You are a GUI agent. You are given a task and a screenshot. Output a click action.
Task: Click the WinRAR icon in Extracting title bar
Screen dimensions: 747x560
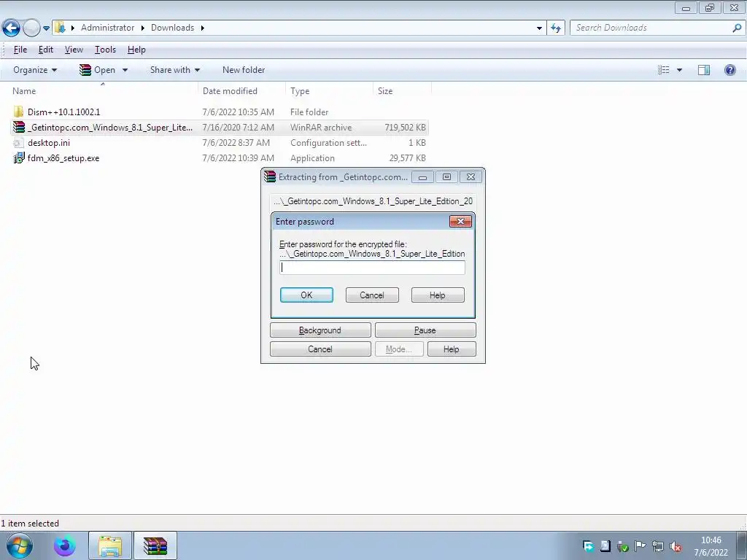[270, 176]
